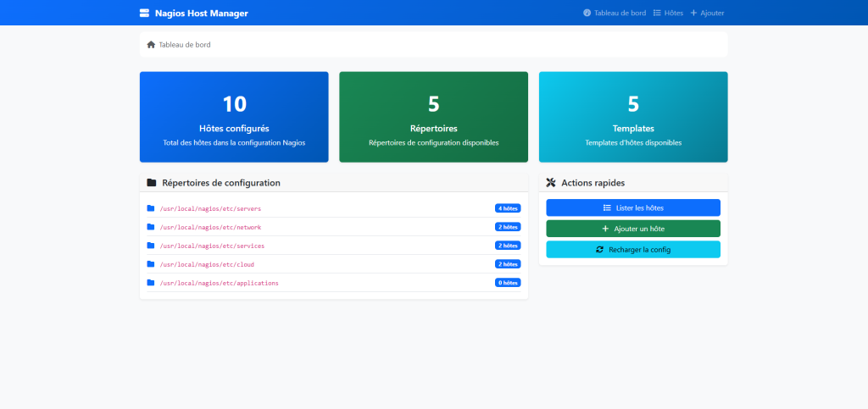Select the Hôtes configurés blue card
The image size is (868, 409).
(234, 117)
